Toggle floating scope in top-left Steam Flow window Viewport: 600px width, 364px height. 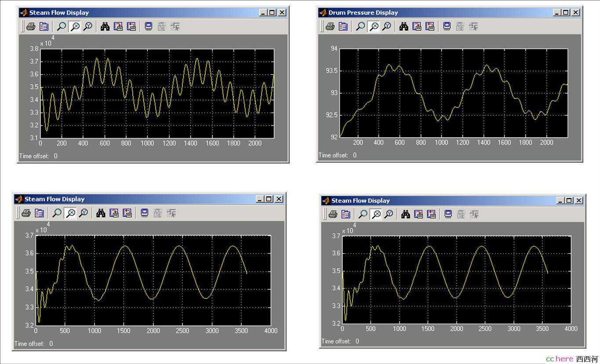pos(149,26)
